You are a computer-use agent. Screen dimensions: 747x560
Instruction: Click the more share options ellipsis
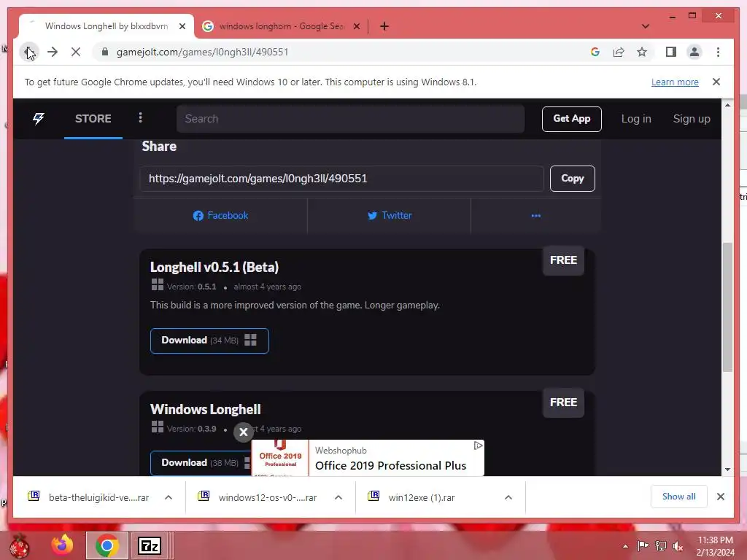click(x=536, y=216)
